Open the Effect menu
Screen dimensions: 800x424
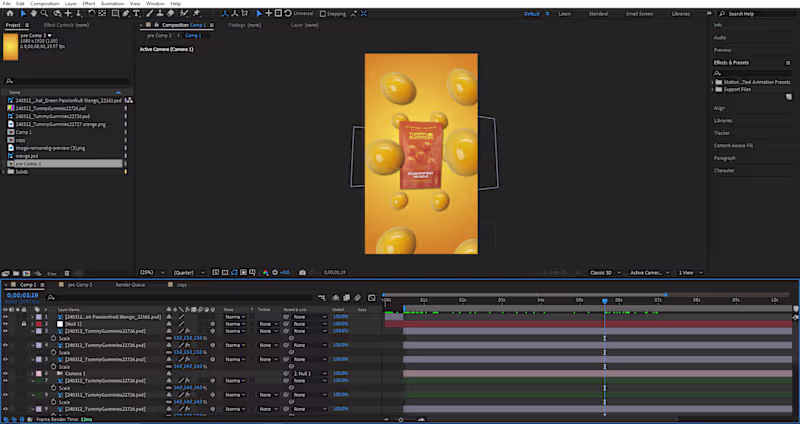pos(89,4)
